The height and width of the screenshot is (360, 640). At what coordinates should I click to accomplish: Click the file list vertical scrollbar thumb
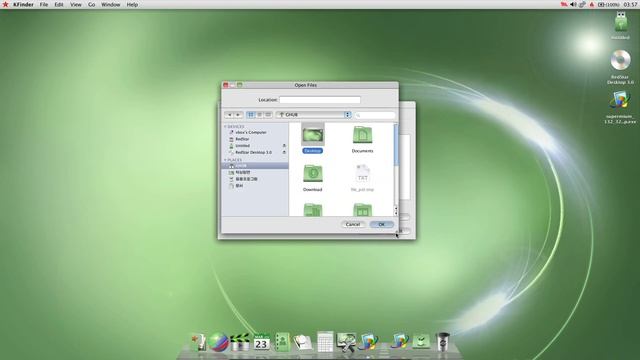(x=396, y=145)
